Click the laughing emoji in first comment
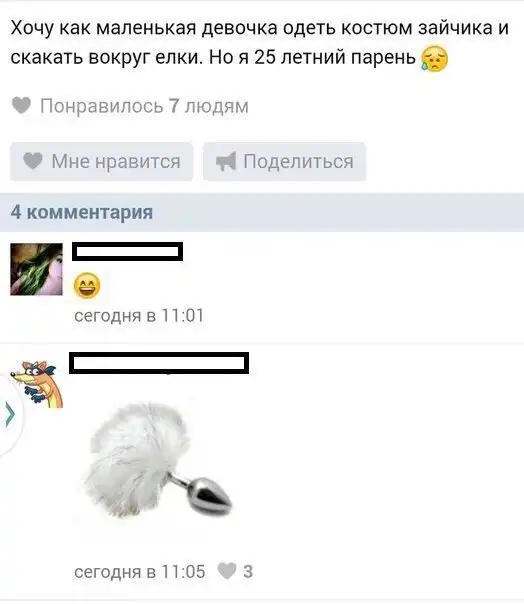 [87, 285]
